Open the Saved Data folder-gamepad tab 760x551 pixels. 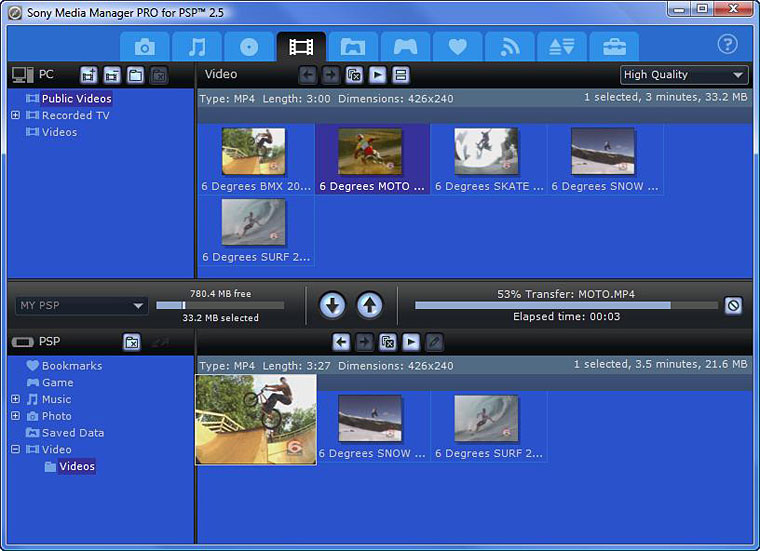click(x=353, y=47)
